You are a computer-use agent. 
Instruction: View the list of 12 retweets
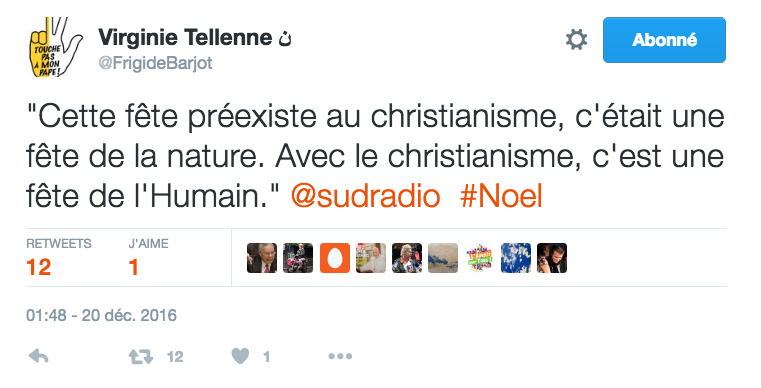coord(58,258)
